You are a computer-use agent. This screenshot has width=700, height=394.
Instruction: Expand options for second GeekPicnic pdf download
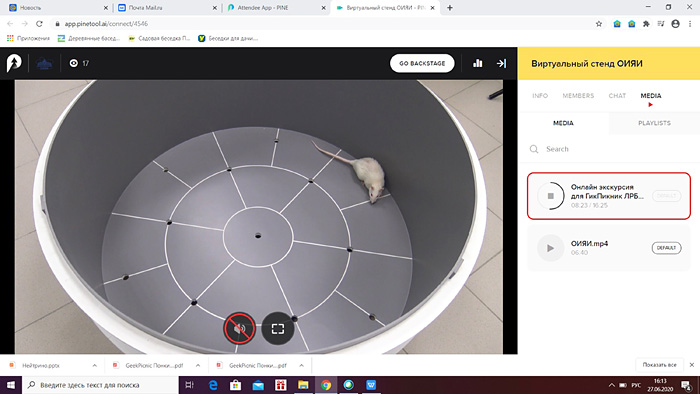tap(301, 365)
